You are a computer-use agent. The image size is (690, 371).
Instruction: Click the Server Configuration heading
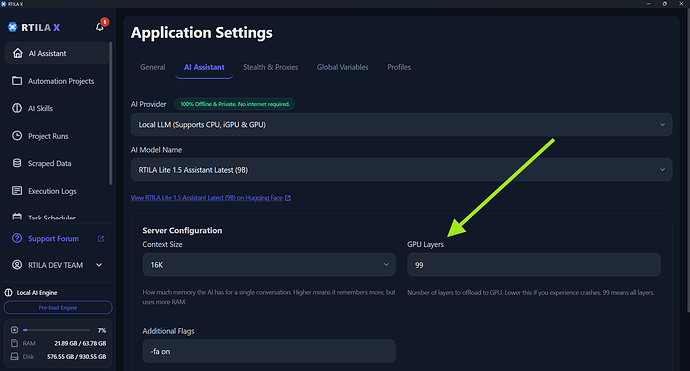(x=182, y=231)
